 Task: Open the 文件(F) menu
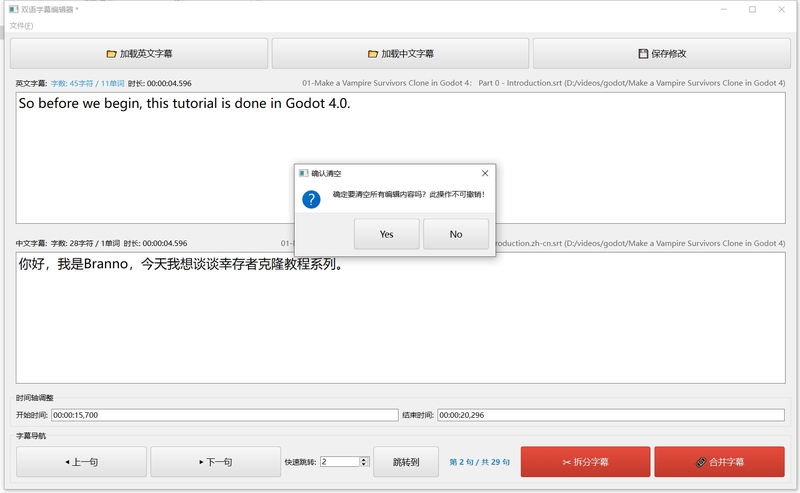coord(21,26)
